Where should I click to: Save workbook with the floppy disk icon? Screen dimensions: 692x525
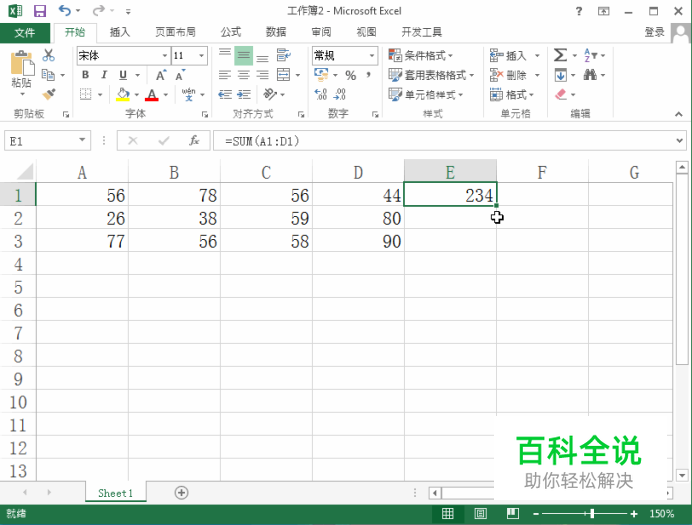click(40, 11)
